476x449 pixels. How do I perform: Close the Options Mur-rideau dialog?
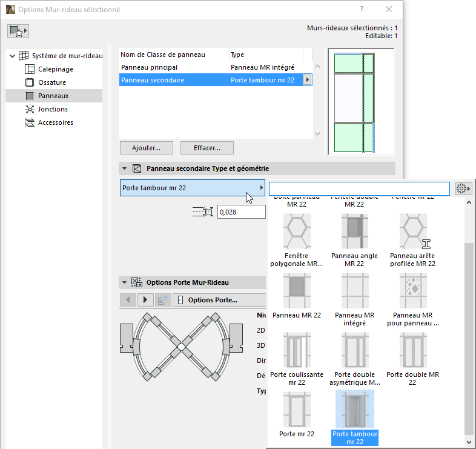389,10
